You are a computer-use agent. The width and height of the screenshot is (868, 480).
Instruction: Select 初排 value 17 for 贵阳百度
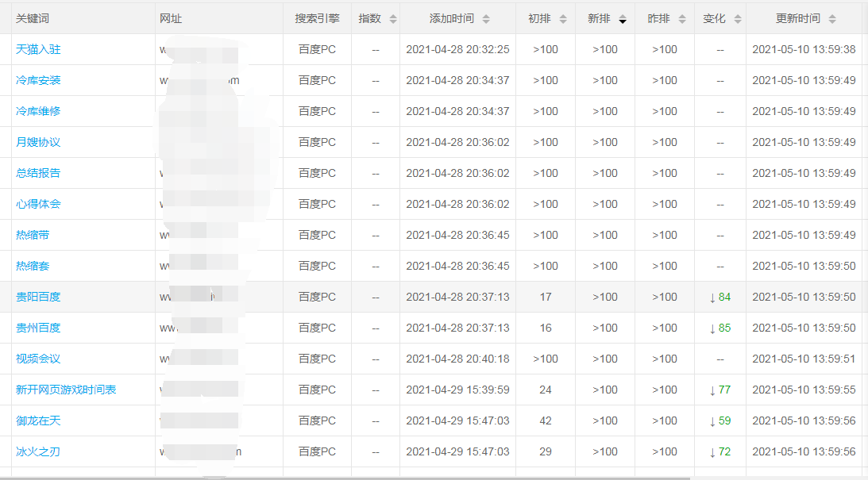(546, 297)
